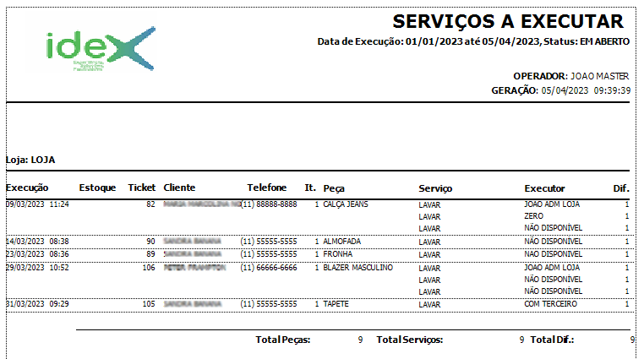Viewport: 644px width, 359px height.
Task: Click the 'Telefone' column header
Action: [x=266, y=188]
